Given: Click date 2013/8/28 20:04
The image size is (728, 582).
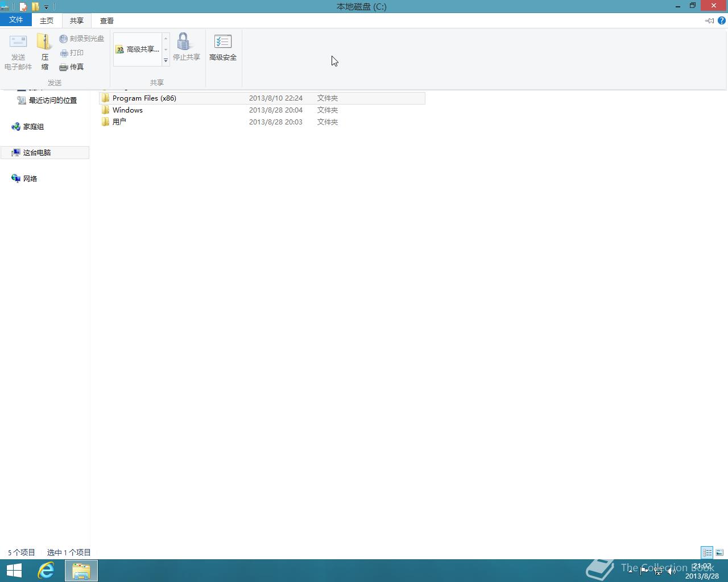Looking at the screenshot, I should coord(276,110).
